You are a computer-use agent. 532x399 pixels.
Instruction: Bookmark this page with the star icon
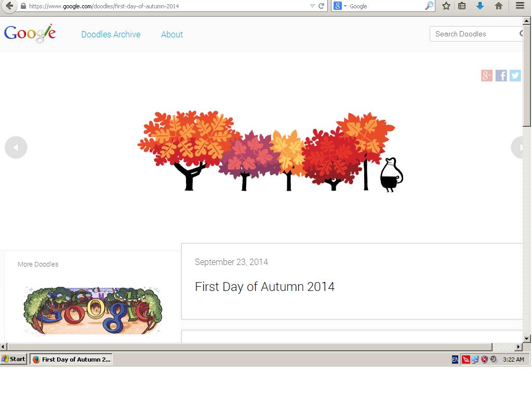click(446, 6)
